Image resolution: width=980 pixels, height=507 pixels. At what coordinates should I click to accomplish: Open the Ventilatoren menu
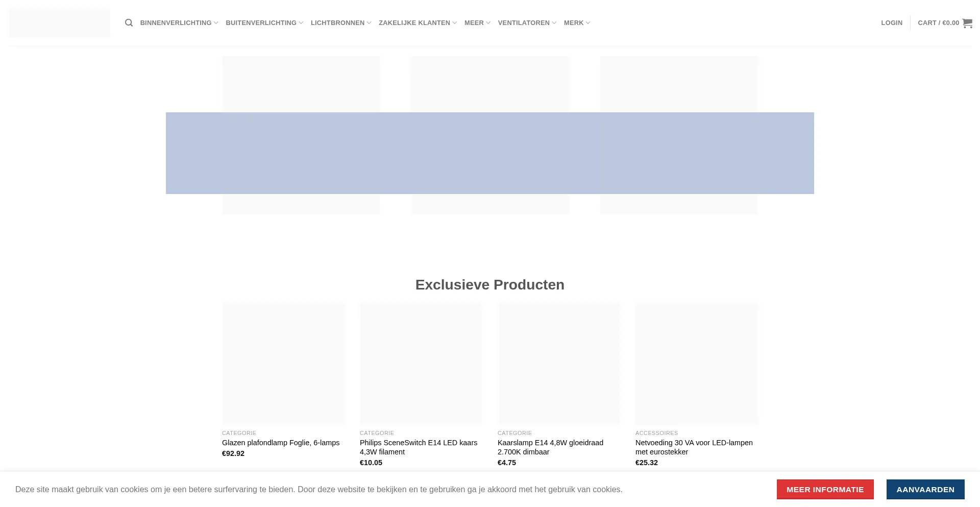527,23
